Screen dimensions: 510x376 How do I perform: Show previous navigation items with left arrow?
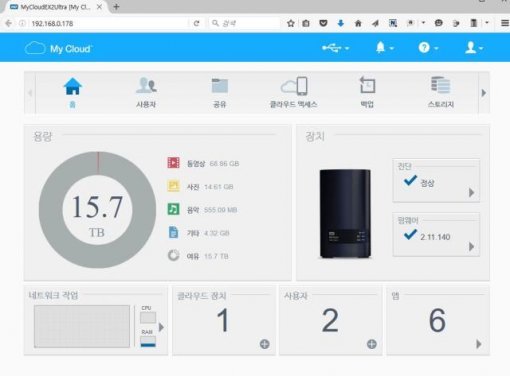tap(30, 93)
